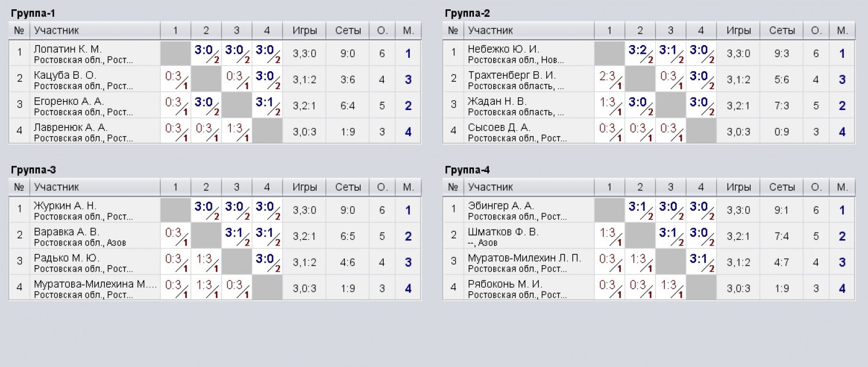Click participant Лопатин К. М. in Group 1
Image resolution: width=868 pixels, height=367 pixels.
click(x=68, y=49)
